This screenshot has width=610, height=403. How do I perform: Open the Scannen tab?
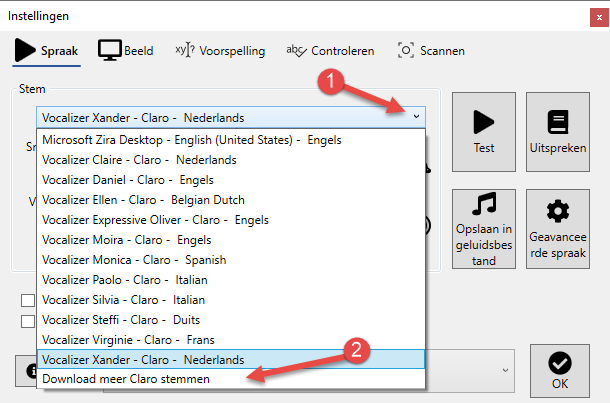click(431, 51)
